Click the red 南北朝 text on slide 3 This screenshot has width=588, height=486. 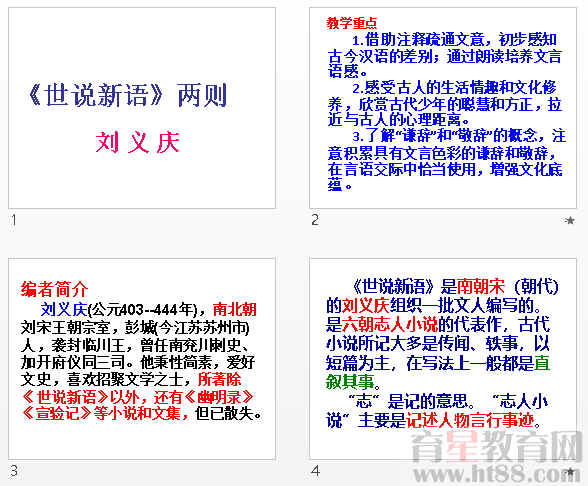(x=234, y=309)
